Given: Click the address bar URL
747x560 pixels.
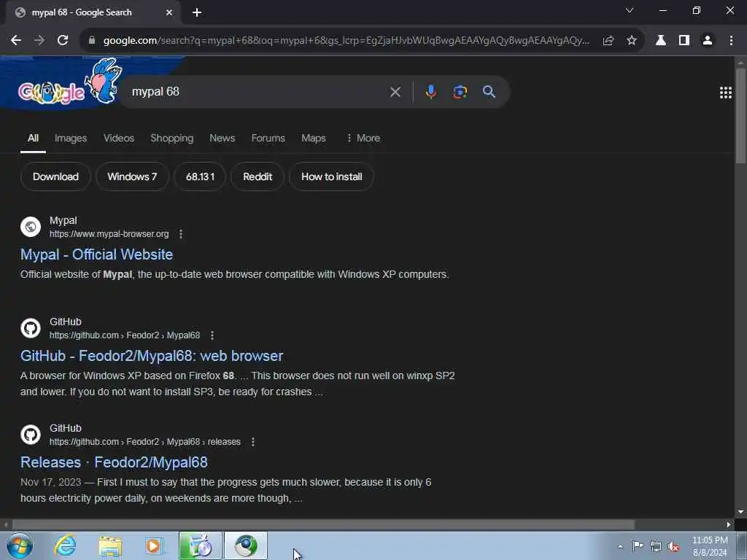Looking at the screenshot, I should (x=346, y=41).
